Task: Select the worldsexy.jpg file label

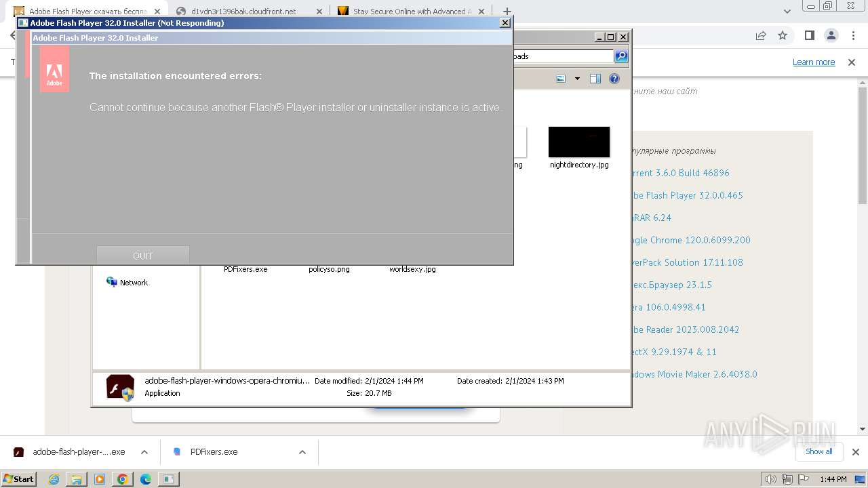Action: [412, 269]
